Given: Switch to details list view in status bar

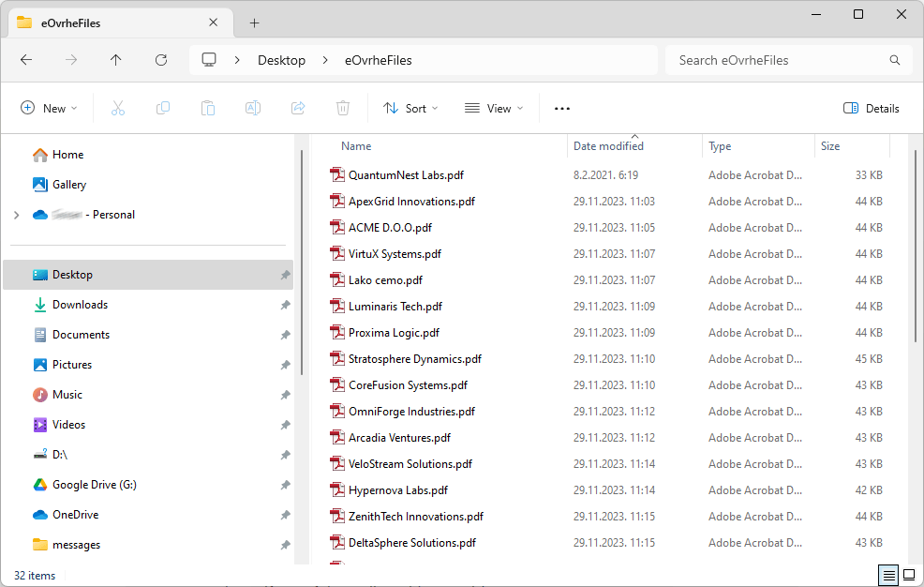Looking at the screenshot, I should (887, 575).
